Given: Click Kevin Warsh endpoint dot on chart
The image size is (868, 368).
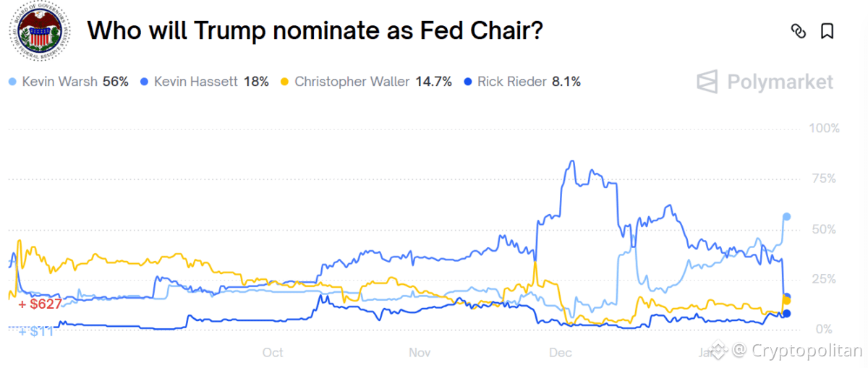Looking at the screenshot, I should tap(786, 217).
